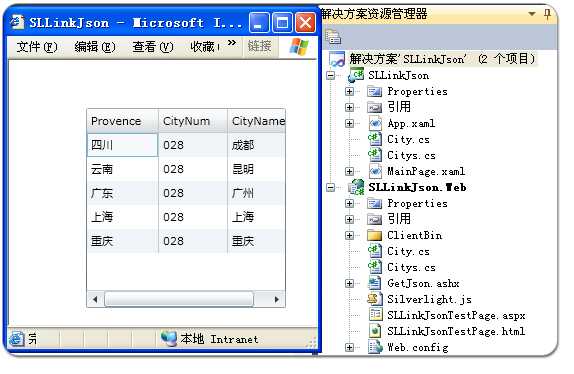574x374 pixels.
Task: Click the 本地 Intranet zone icon
Action: 169,339
